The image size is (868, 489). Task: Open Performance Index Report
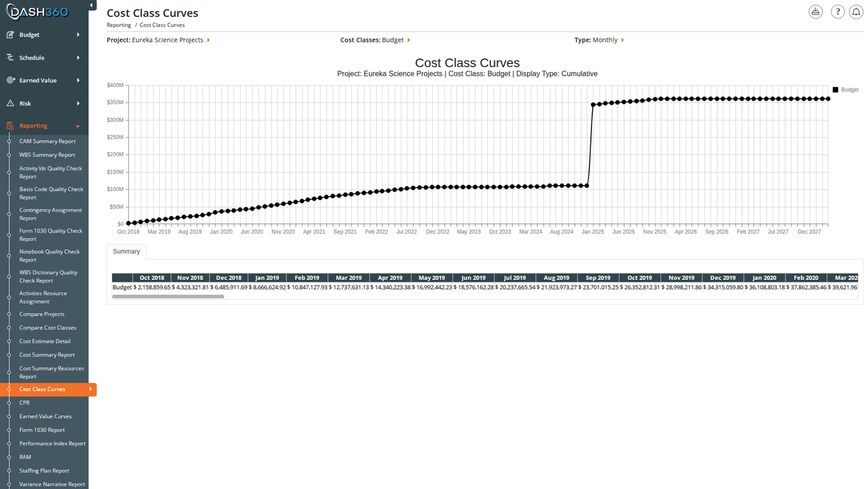tap(52, 444)
